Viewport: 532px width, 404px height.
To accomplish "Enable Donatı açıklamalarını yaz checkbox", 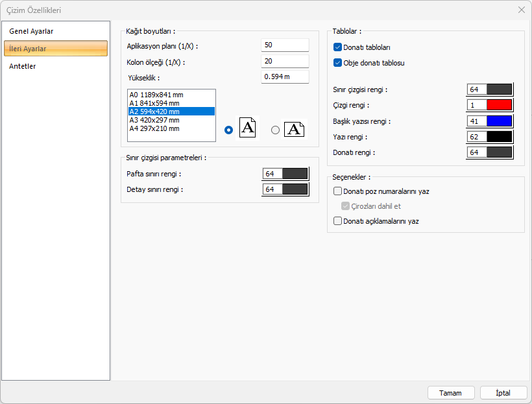I will pyautogui.click(x=337, y=221).
